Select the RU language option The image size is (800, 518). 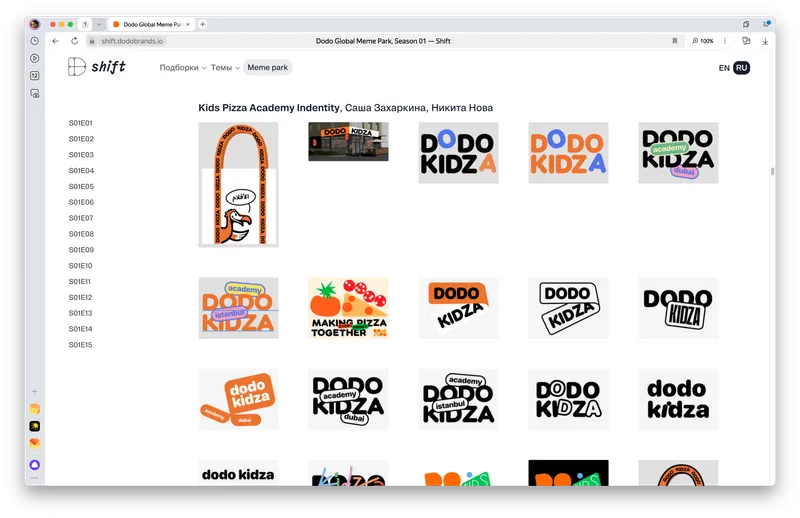(x=741, y=68)
